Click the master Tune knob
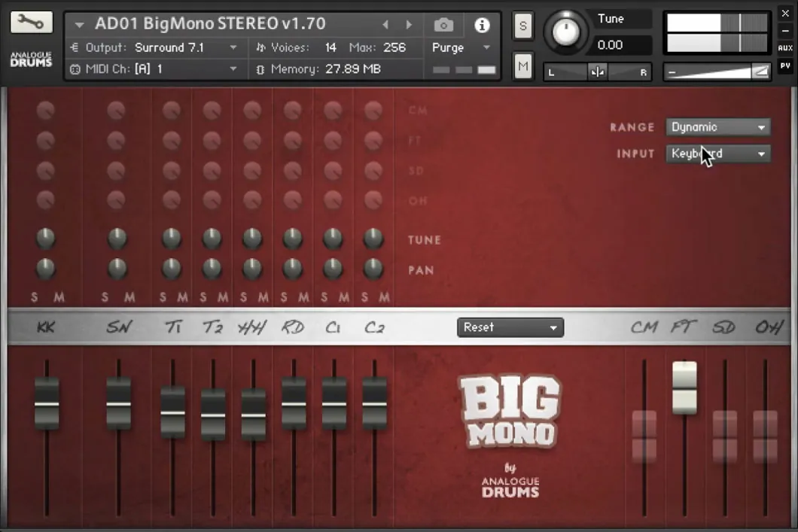 click(565, 32)
